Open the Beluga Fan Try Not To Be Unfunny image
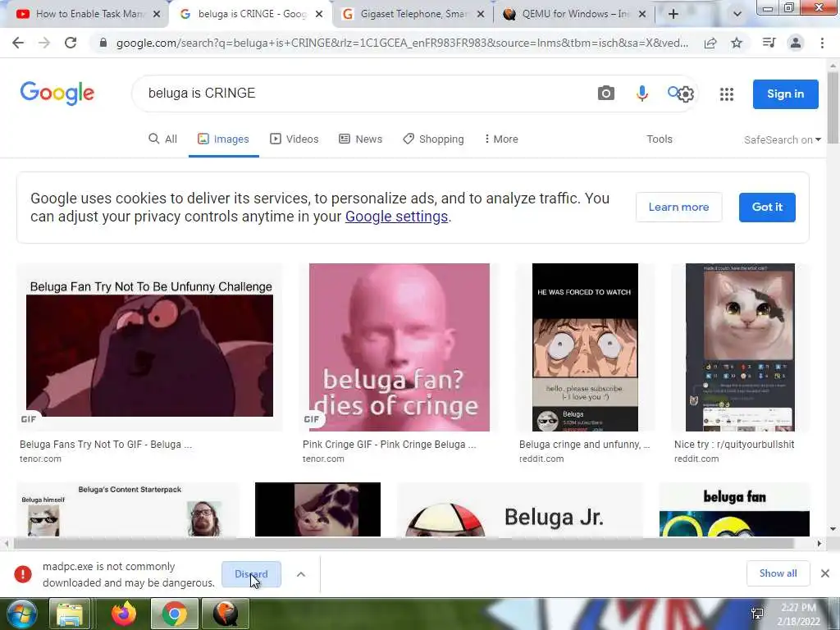 coord(149,348)
